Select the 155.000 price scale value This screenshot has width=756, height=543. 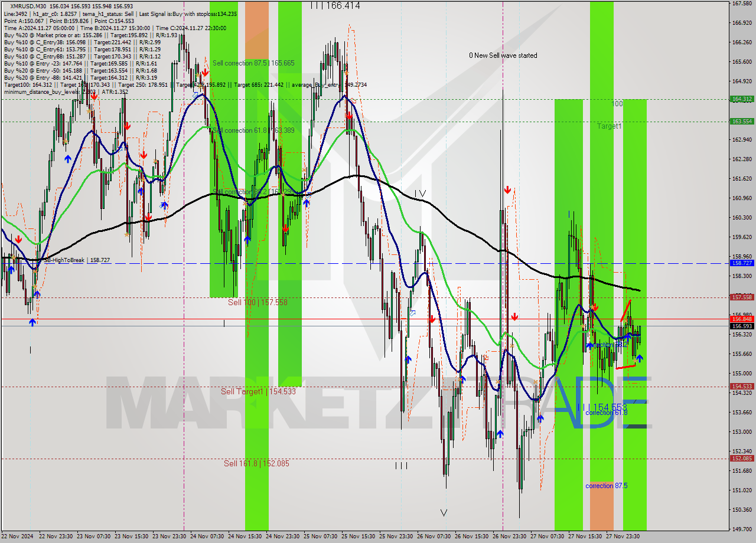point(742,374)
